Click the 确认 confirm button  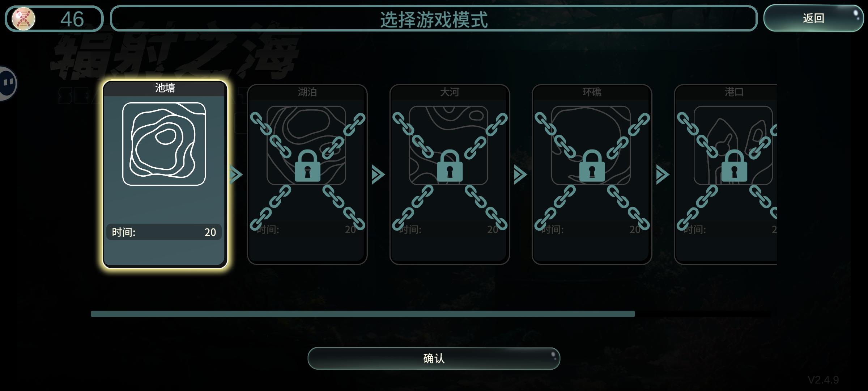coord(434,358)
